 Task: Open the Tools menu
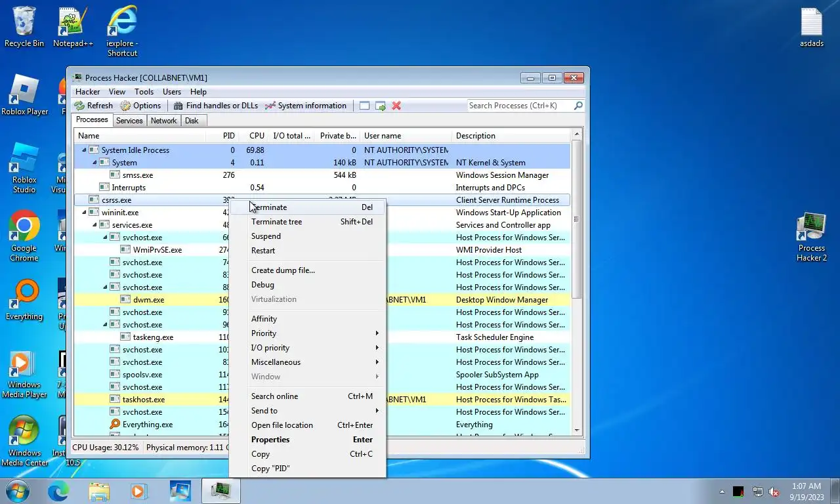tap(144, 92)
